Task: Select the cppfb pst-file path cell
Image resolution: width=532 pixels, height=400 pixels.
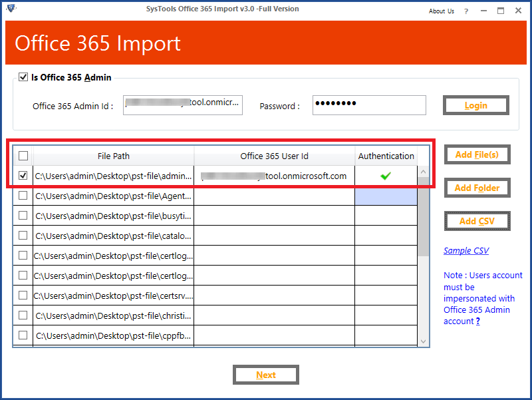Action: tap(113, 335)
